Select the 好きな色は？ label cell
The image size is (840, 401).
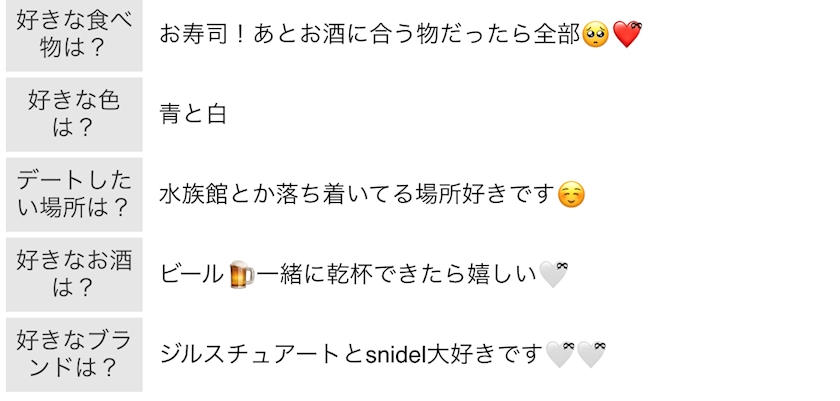click(74, 115)
